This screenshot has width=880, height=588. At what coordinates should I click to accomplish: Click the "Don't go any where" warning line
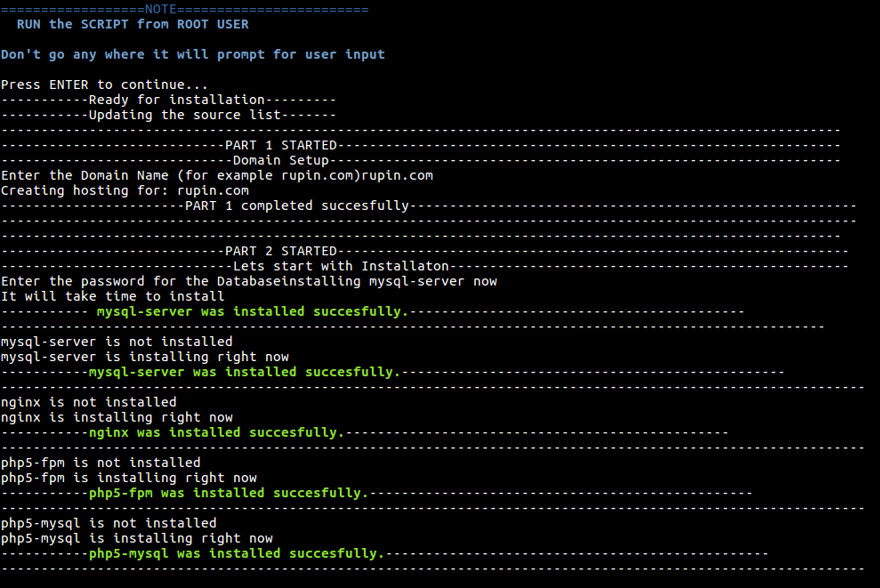tap(193, 54)
